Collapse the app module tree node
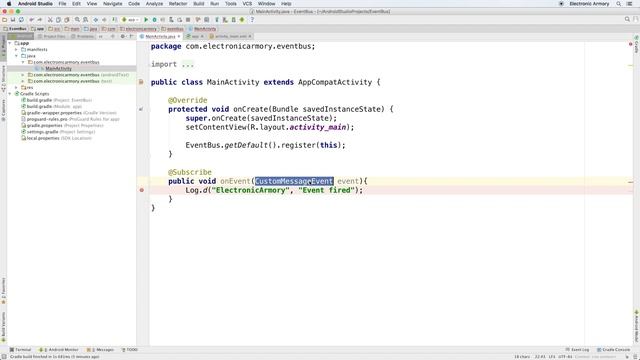 pos(10,43)
